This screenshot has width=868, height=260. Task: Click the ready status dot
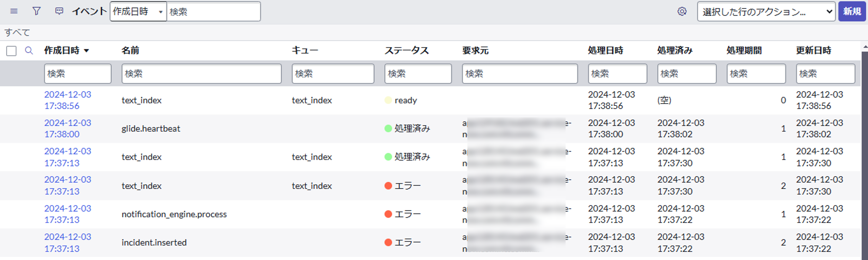388,100
